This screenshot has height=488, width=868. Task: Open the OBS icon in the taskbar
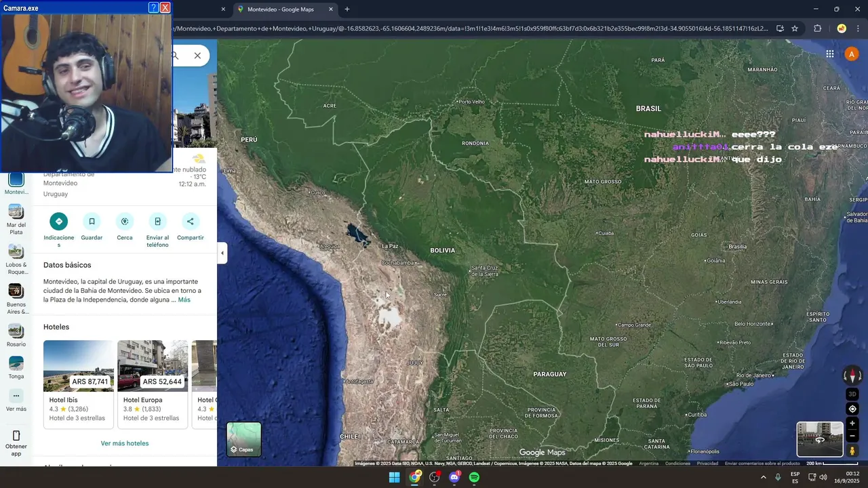(x=434, y=477)
